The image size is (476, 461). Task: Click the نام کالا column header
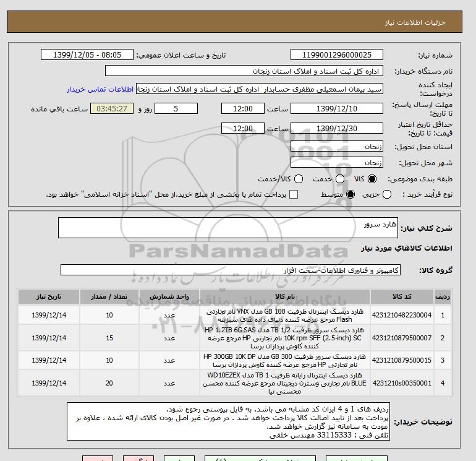pyautogui.click(x=285, y=296)
